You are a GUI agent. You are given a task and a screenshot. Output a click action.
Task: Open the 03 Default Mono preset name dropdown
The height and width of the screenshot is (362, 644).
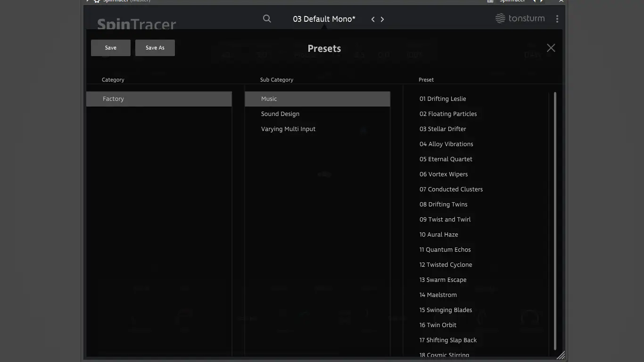[x=324, y=19]
